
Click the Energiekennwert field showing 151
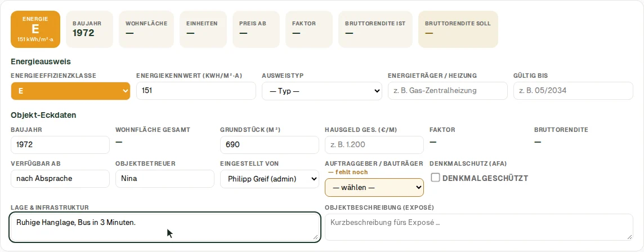click(x=196, y=90)
